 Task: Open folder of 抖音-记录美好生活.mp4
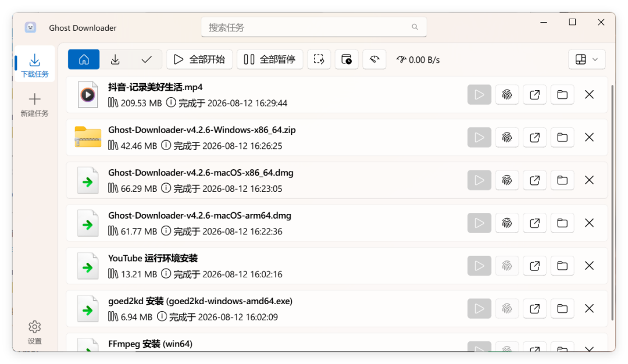(562, 95)
